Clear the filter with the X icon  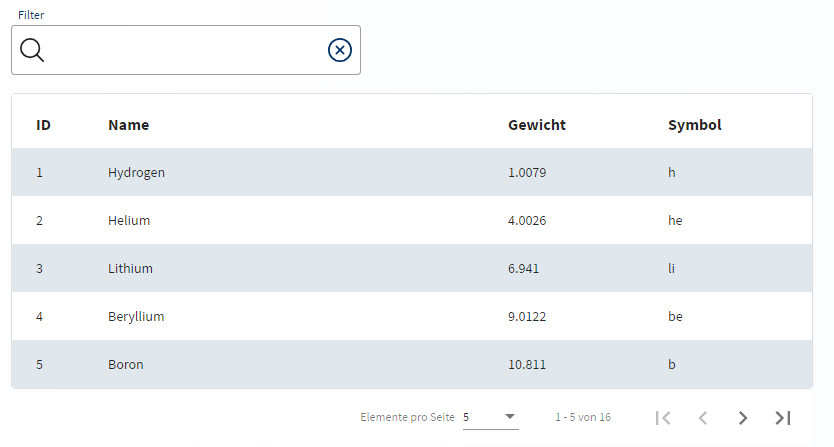[340, 50]
